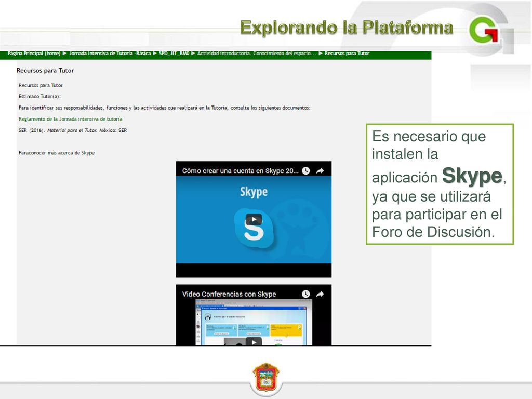Click Share arrow on Video Conferencias video

coord(320,294)
